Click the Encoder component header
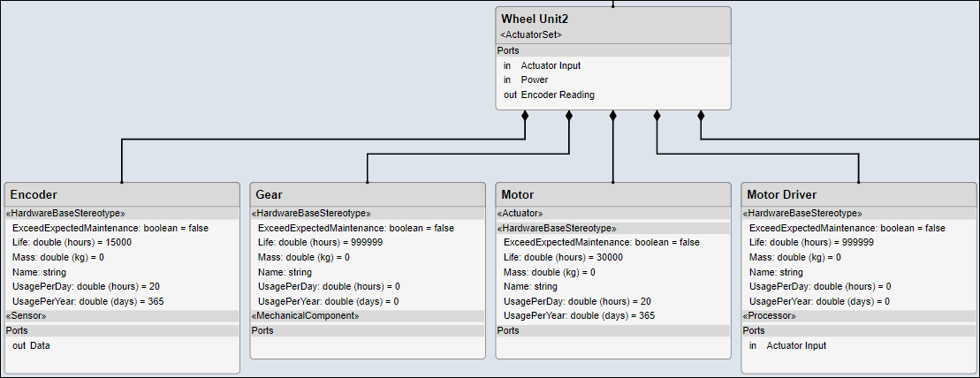980x378 pixels. 34,194
